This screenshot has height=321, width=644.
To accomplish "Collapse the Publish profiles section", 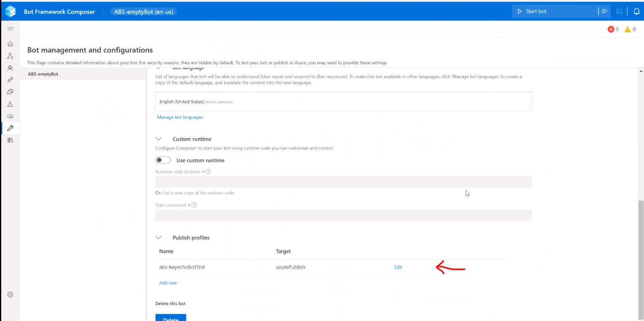I will [x=158, y=237].
